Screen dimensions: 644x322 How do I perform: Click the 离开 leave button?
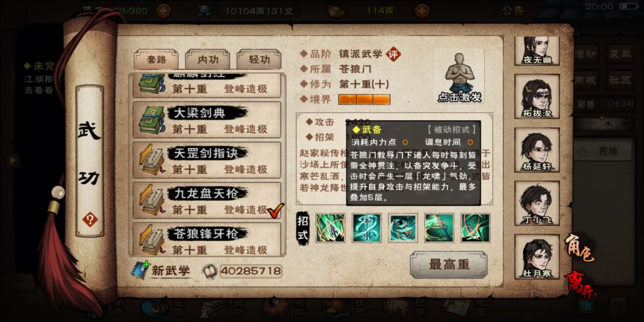581,284
